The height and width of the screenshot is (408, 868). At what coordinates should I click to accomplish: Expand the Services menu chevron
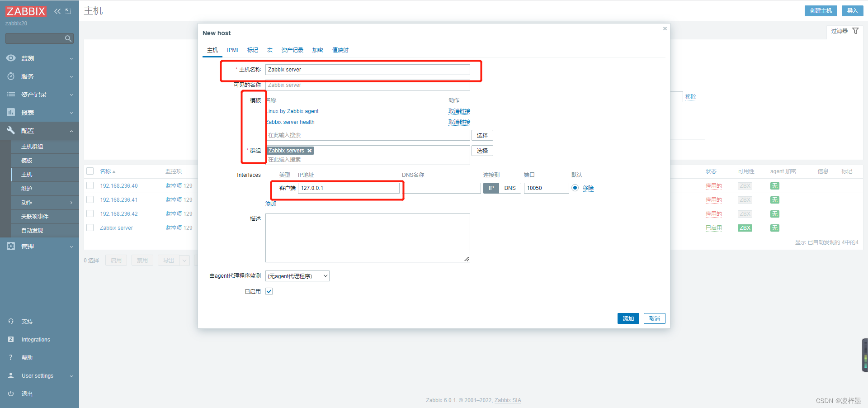(71, 77)
